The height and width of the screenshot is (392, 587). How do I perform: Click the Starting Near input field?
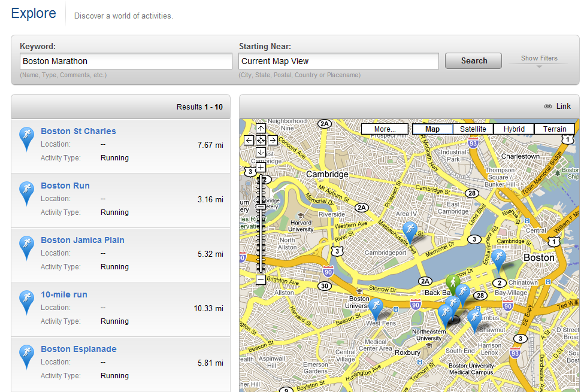tap(338, 61)
